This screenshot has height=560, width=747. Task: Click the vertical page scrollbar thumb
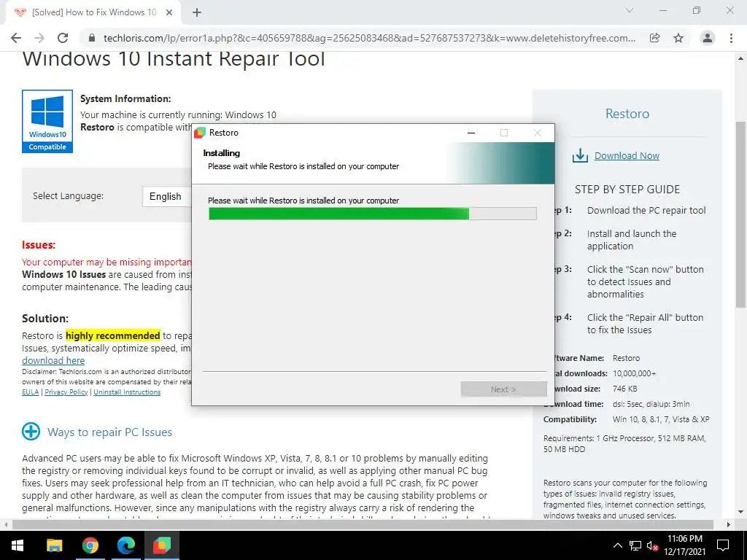pyautogui.click(x=740, y=214)
